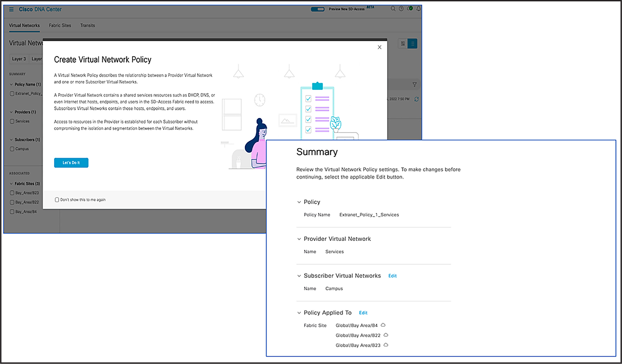
Task: Collapse the Provider Virtual Network section
Action: (x=299, y=239)
